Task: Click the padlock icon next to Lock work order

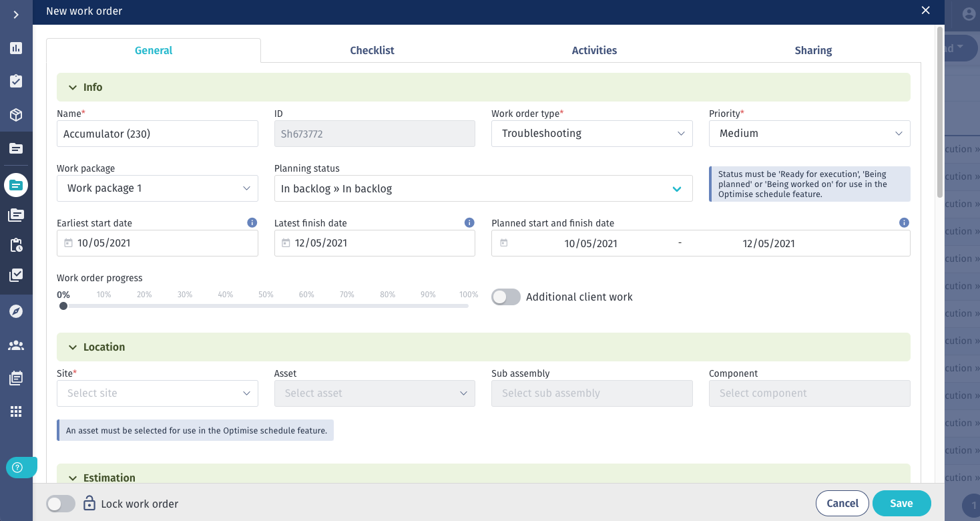Action: tap(89, 503)
